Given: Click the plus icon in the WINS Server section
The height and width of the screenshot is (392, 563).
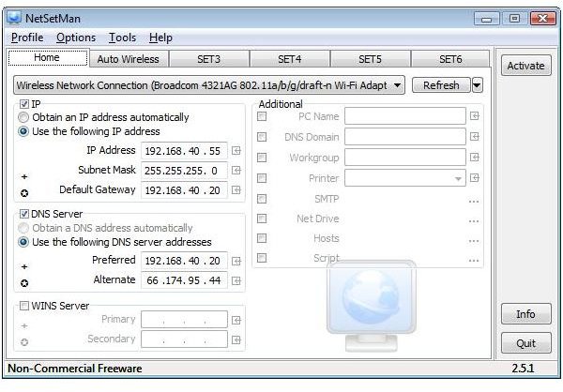Looking at the screenshot, I should coord(24,326).
